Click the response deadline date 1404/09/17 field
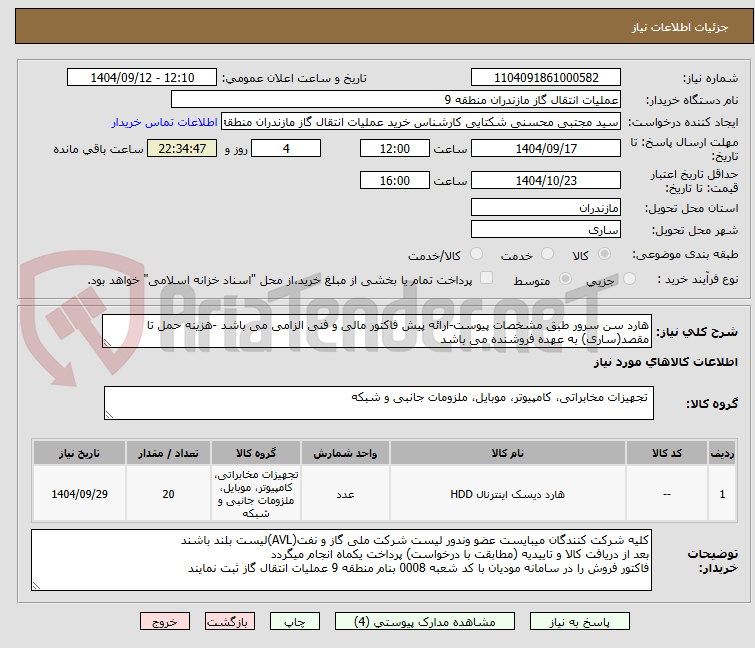The image size is (755, 648). 546,148
